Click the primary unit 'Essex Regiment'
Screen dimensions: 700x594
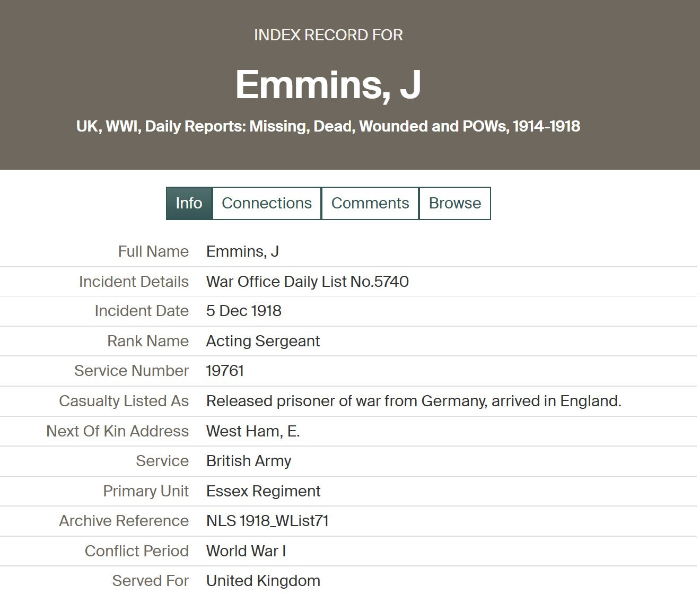[263, 491]
